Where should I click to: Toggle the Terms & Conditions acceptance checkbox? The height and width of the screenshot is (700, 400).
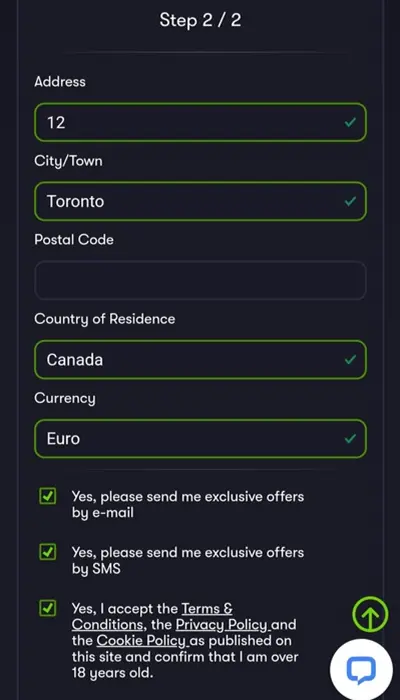48,608
